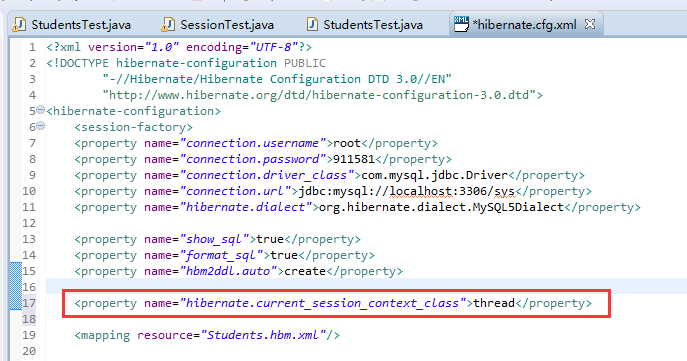Close the hibernate.cfg.xml tab

coord(590,24)
